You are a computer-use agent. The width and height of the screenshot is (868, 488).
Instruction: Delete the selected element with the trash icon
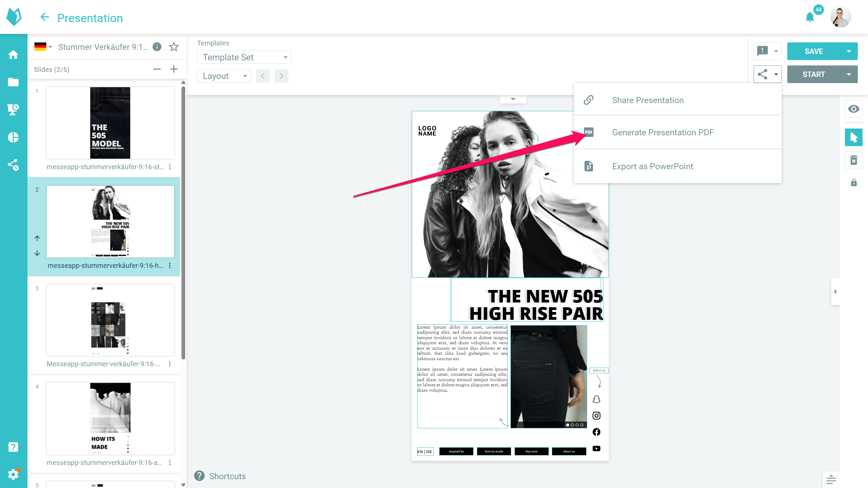(x=853, y=160)
